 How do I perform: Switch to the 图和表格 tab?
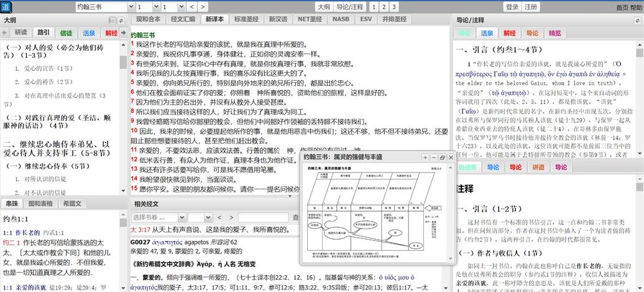pos(40,204)
